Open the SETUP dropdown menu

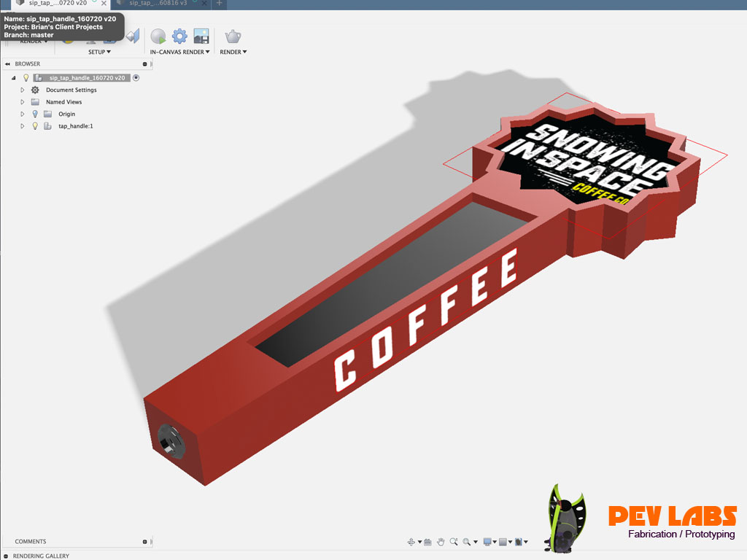tap(99, 52)
